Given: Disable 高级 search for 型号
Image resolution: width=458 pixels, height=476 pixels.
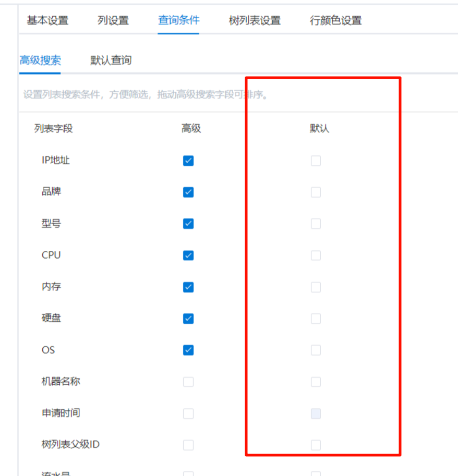Looking at the screenshot, I should [x=188, y=224].
